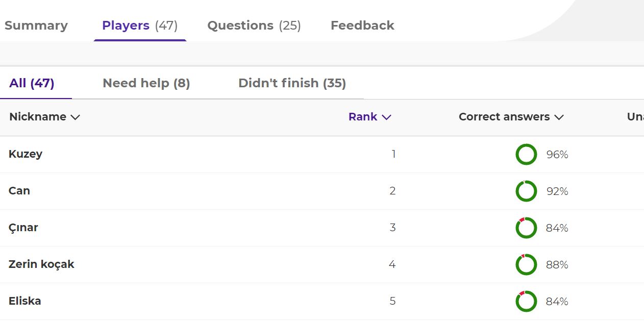Screen dimensions: 644x321
Task: Filter to Didn't finish (35) players
Action: point(292,83)
